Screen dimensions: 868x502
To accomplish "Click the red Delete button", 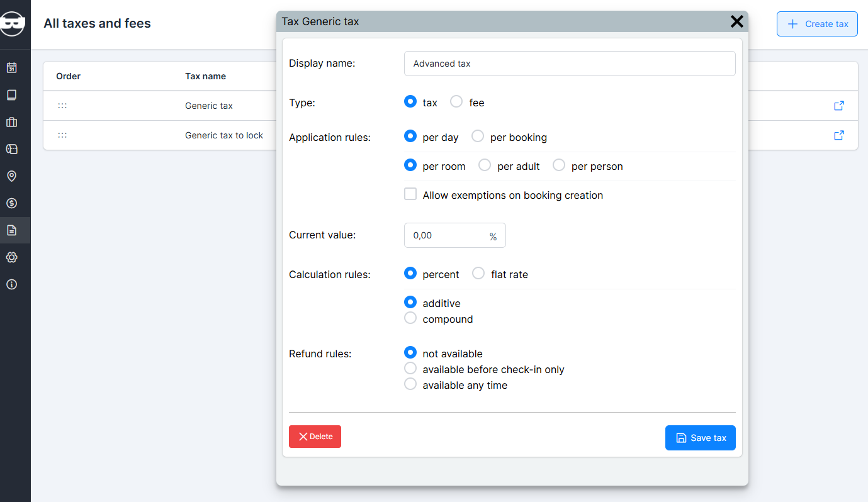I will point(315,437).
